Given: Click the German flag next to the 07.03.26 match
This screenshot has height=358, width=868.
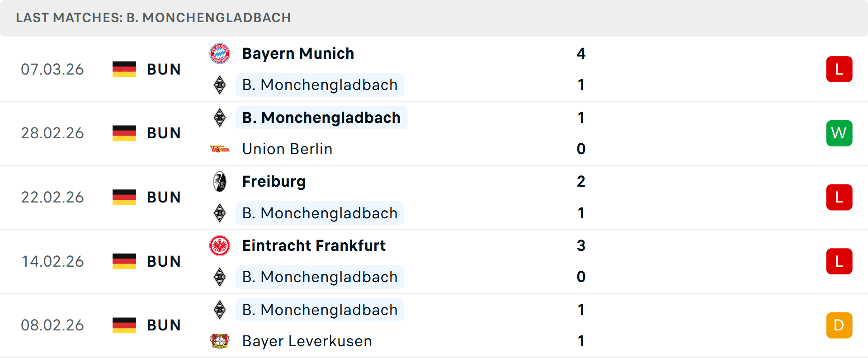Looking at the screenshot, I should click(x=124, y=69).
